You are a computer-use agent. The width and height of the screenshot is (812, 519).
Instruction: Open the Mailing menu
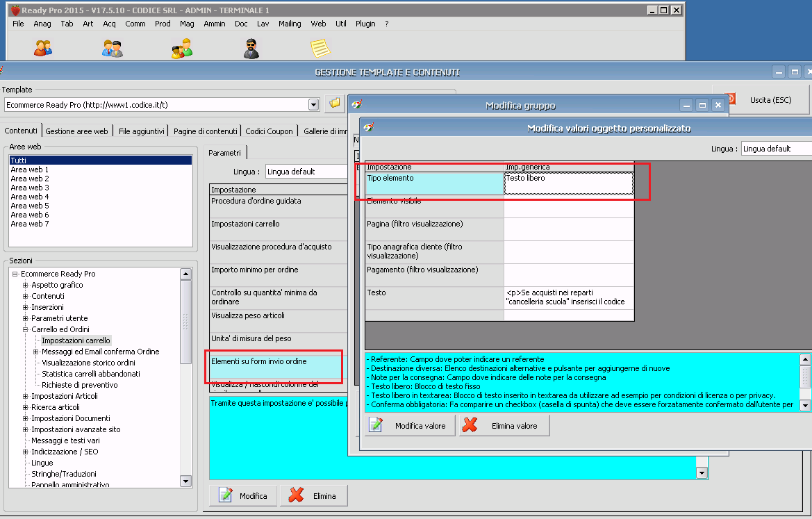290,24
